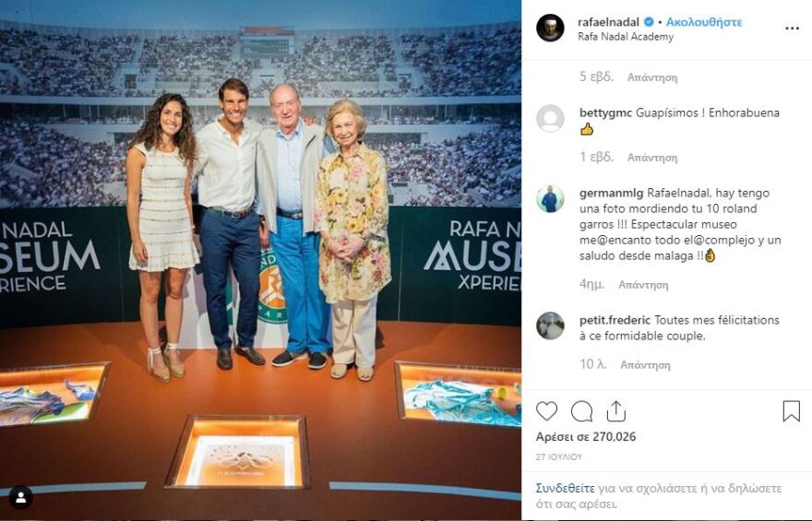The height and width of the screenshot is (521, 812).
Task: Open bettygmc's gray profile avatar
Action: (x=550, y=118)
